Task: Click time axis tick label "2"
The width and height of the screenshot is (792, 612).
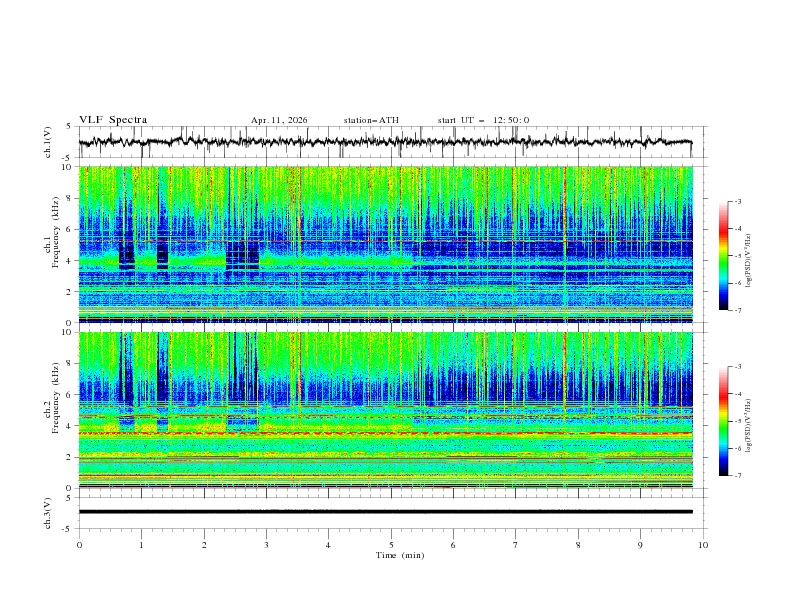Action: click(204, 545)
